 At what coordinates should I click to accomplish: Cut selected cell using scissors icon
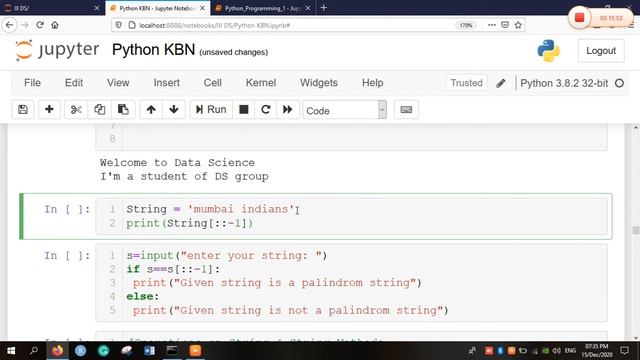click(76, 109)
